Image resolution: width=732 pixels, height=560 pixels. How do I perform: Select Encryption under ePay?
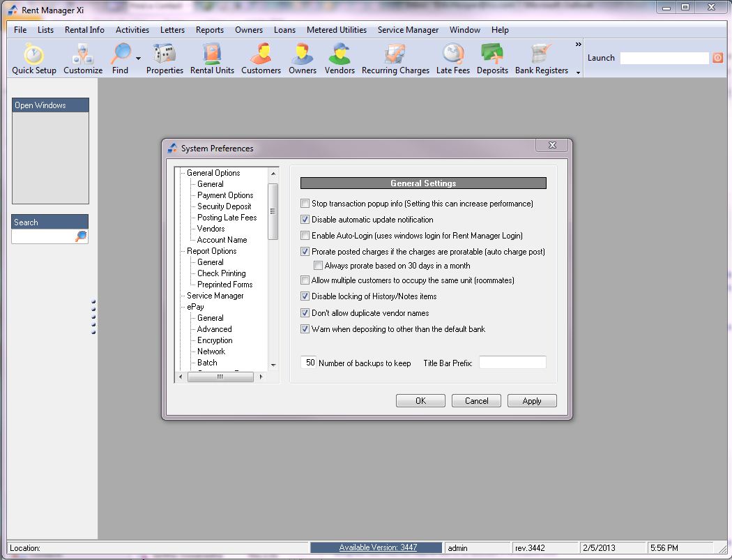215,340
